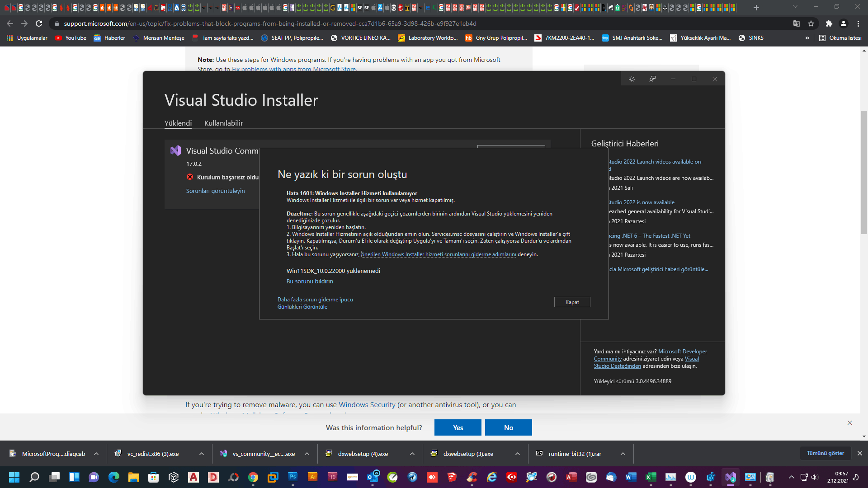Open Windows Start menu
This screenshot has width=868, height=488.
(x=14, y=477)
